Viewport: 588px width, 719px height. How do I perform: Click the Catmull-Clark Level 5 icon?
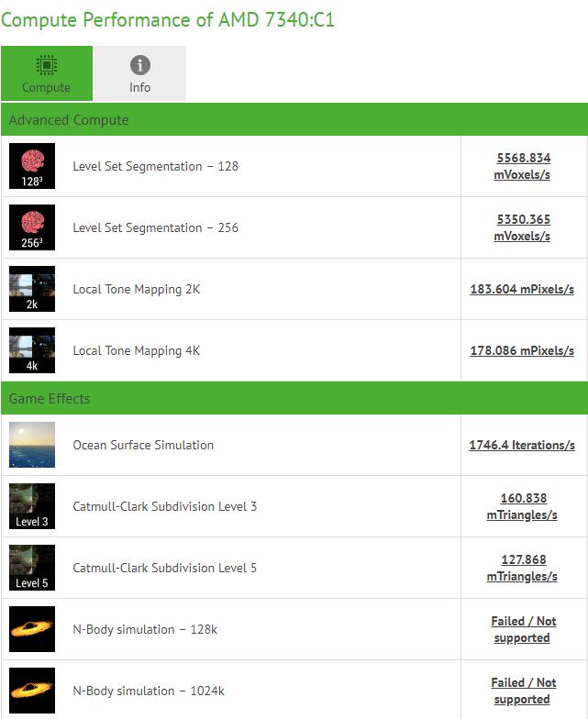(x=32, y=568)
